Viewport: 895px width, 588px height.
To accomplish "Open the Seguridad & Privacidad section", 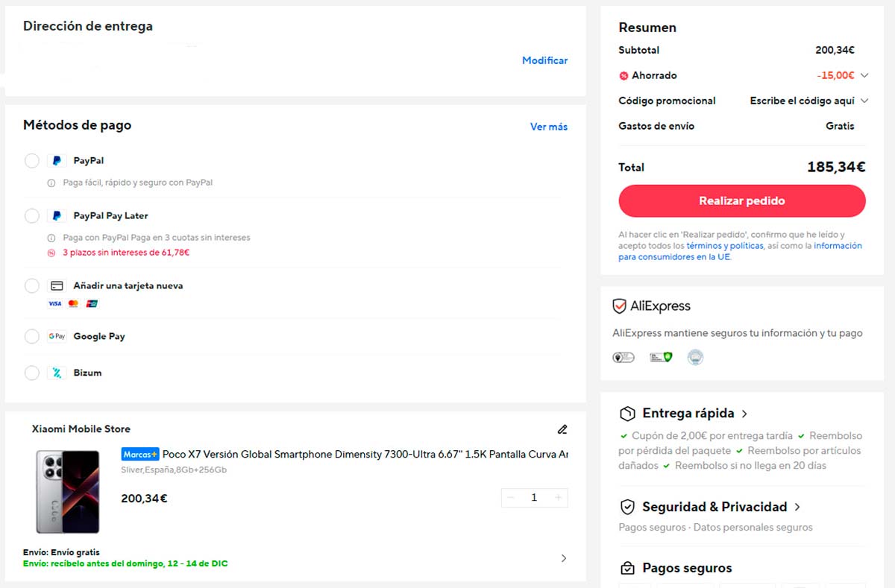I will pyautogui.click(x=715, y=507).
